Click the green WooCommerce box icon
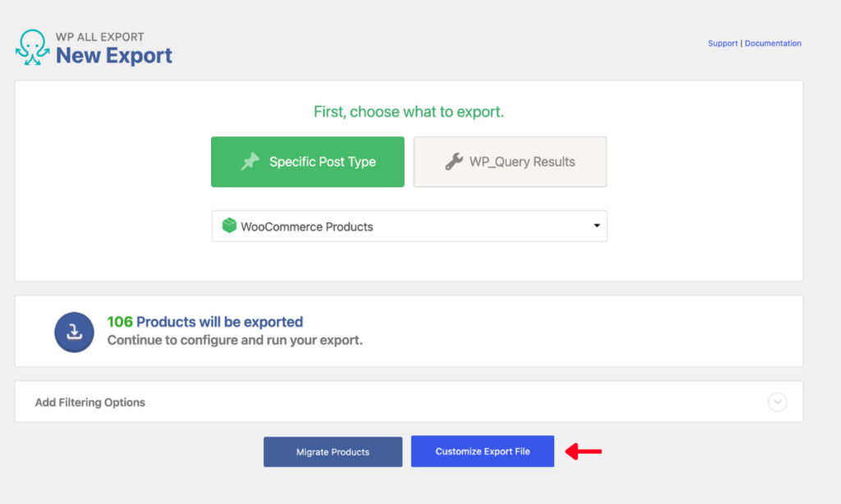 (x=229, y=226)
